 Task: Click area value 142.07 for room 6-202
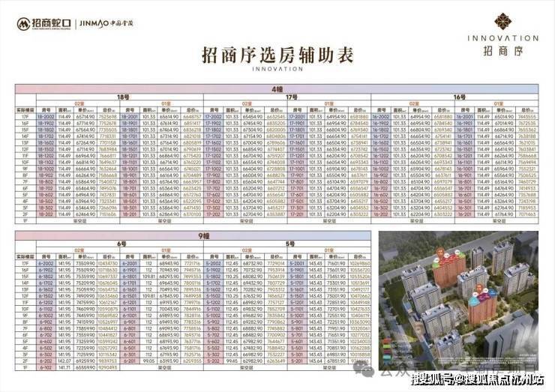(64, 361)
